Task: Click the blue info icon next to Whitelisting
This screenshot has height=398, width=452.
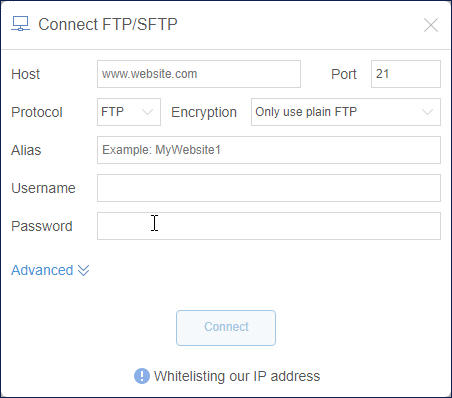Action: [x=142, y=376]
